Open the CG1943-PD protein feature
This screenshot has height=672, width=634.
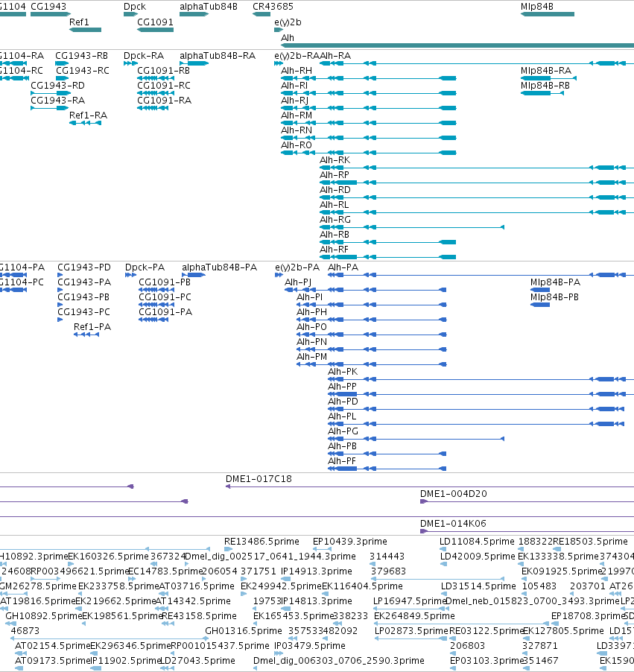(60, 275)
